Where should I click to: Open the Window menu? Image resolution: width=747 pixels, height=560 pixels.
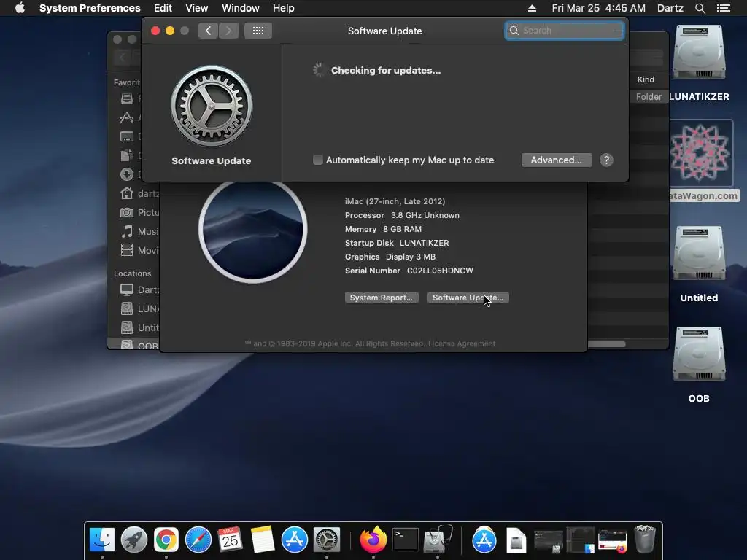click(x=241, y=8)
